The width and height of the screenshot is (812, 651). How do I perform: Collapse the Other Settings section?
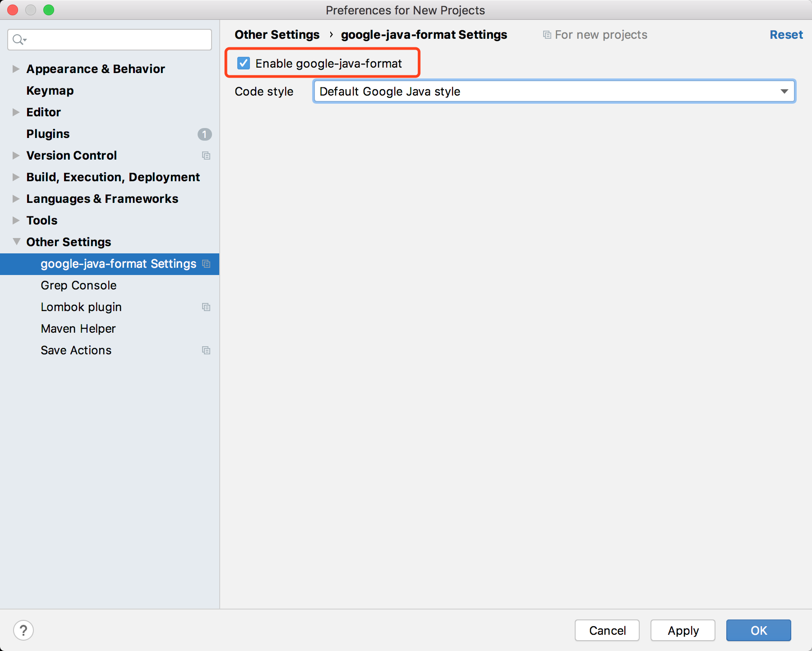click(x=16, y=242)
